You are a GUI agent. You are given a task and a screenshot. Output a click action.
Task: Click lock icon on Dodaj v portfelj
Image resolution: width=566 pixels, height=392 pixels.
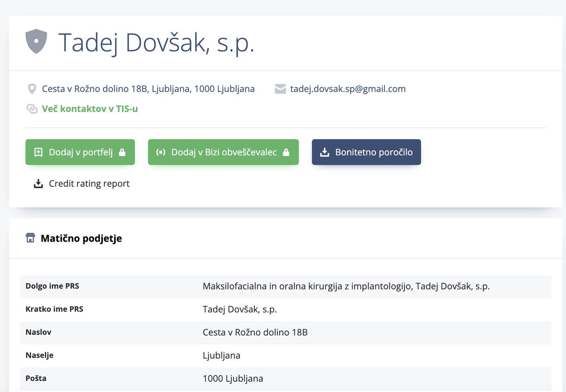[x=122, y=152]
